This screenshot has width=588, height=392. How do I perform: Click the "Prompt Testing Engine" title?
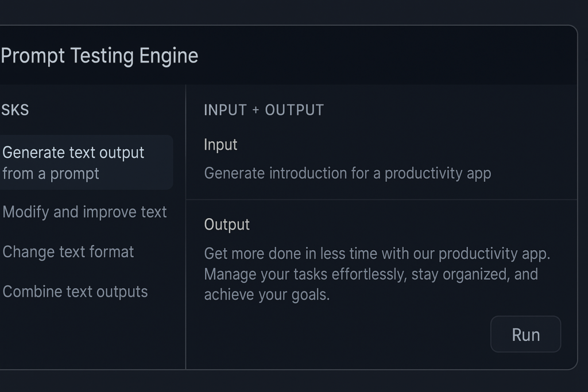pyautogui.click(x=99, y=56)
